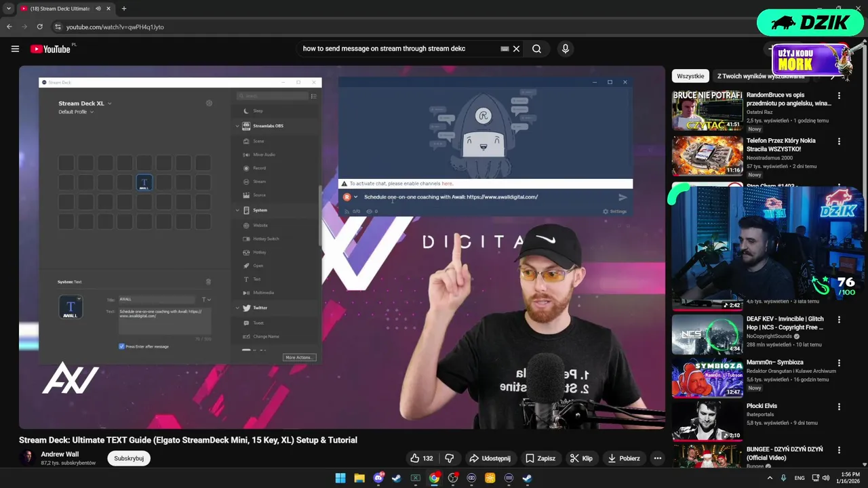The image size is (868, 488).
Task: Share video via Udostępnij
Action: (x=490, y=458)
